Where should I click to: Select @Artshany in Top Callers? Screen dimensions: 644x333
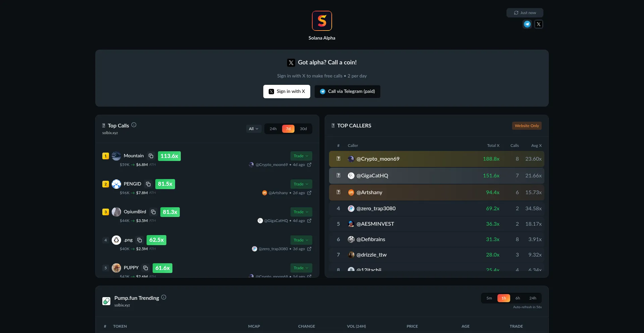(x=437, y=192)
